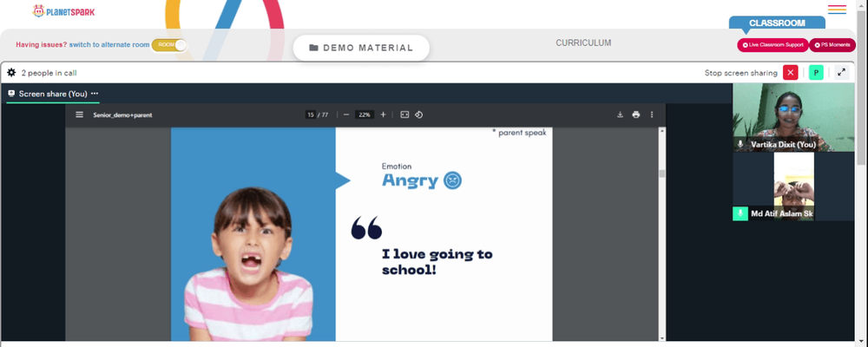Expand the call to fullscreen
This screenshot has width=868, height=347.
click(x=841, y=73)
